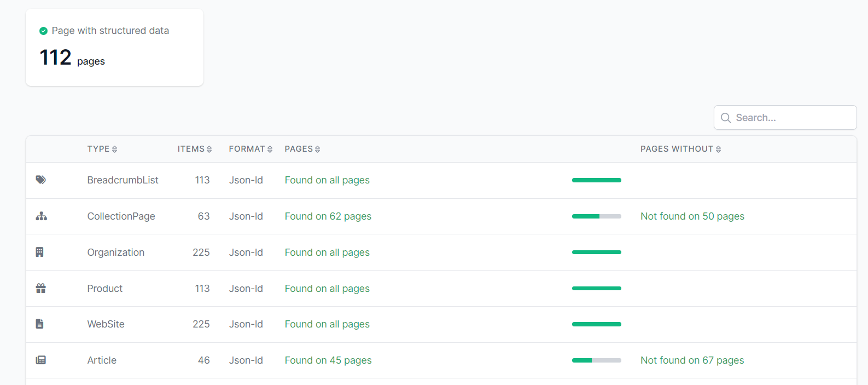Open "Not found on 50 pages" link
This screenshot has height=385, width=868.
pos(692,216)
